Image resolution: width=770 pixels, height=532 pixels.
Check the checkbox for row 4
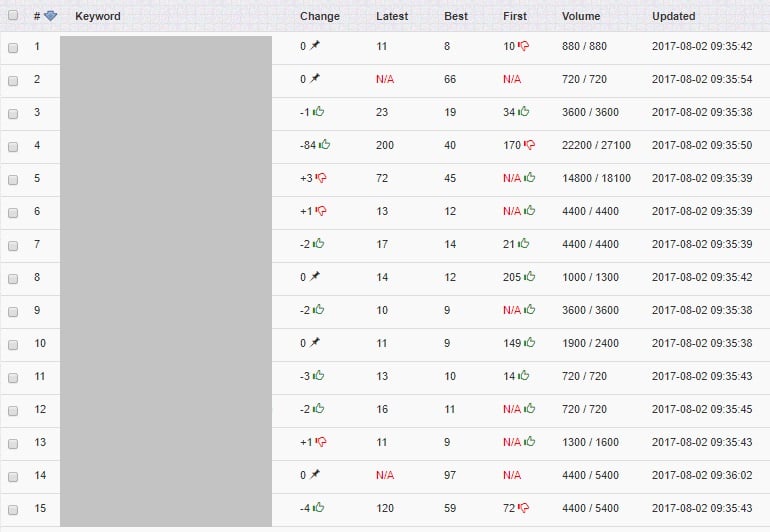pos(13,146)
